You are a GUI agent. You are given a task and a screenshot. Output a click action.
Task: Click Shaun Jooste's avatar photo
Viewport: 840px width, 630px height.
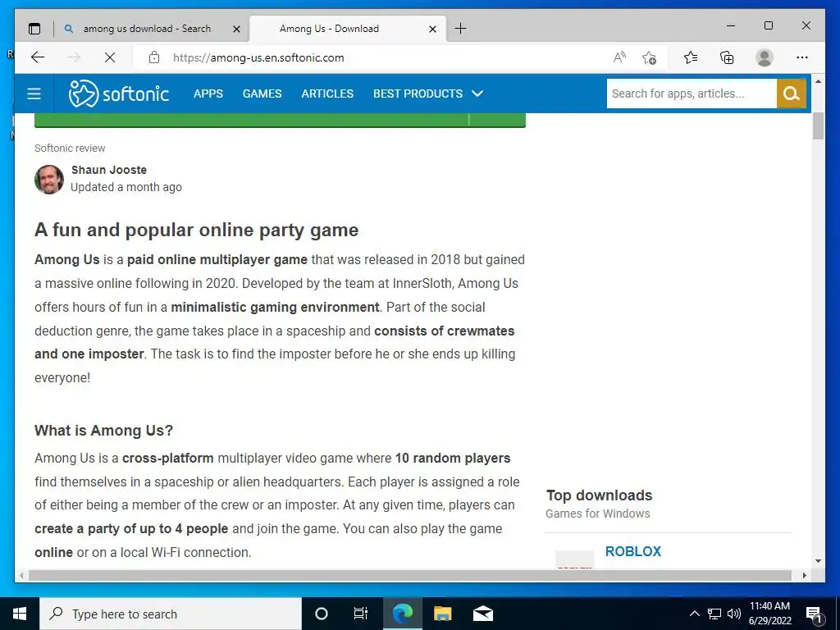[49, 180]
